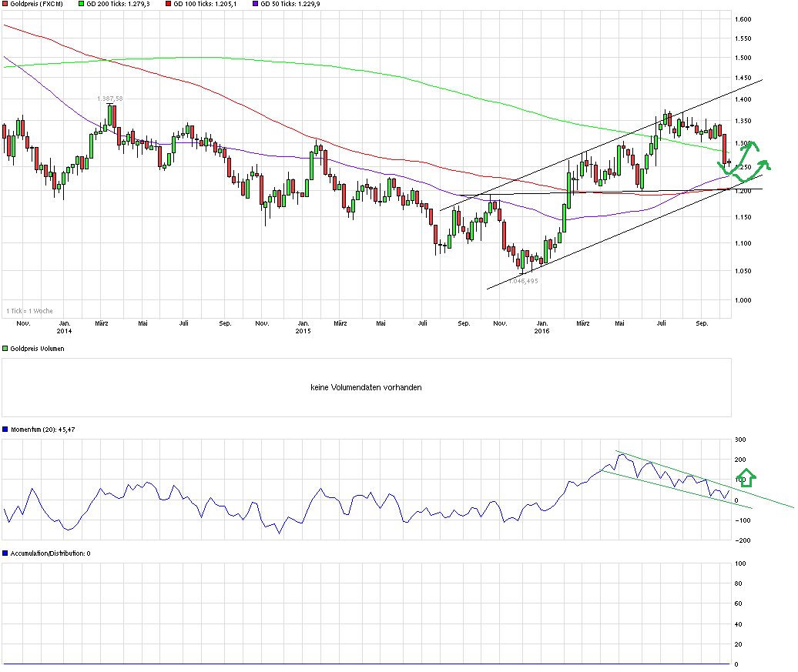Click the 80 label on the accumulation axis
This screenshot has height=672, width=798.
click(x=739, y=583)
